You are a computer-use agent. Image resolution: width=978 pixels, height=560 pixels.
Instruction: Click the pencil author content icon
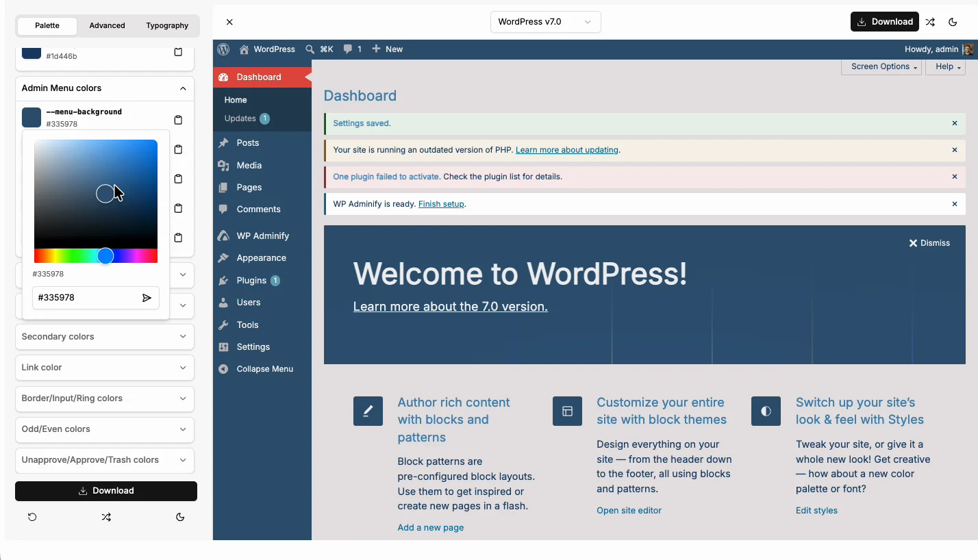click(x=368, y=411)
